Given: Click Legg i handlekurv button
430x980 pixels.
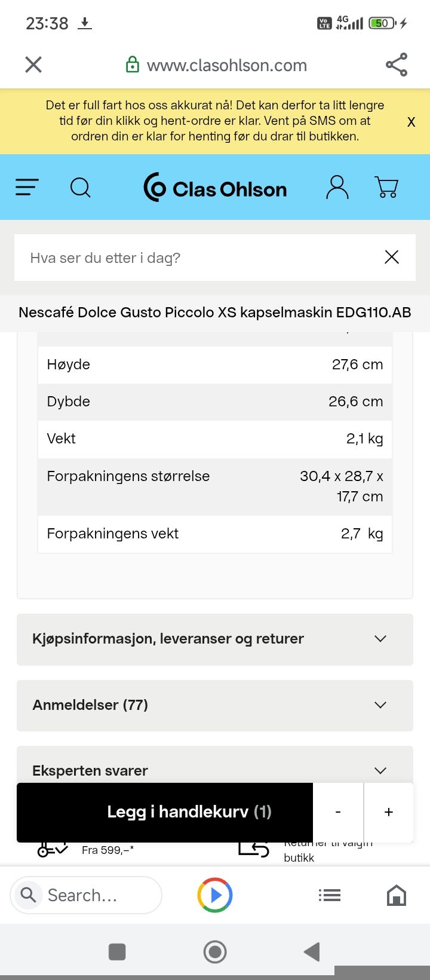Looking at the screenshot, I should pos(165,811).
